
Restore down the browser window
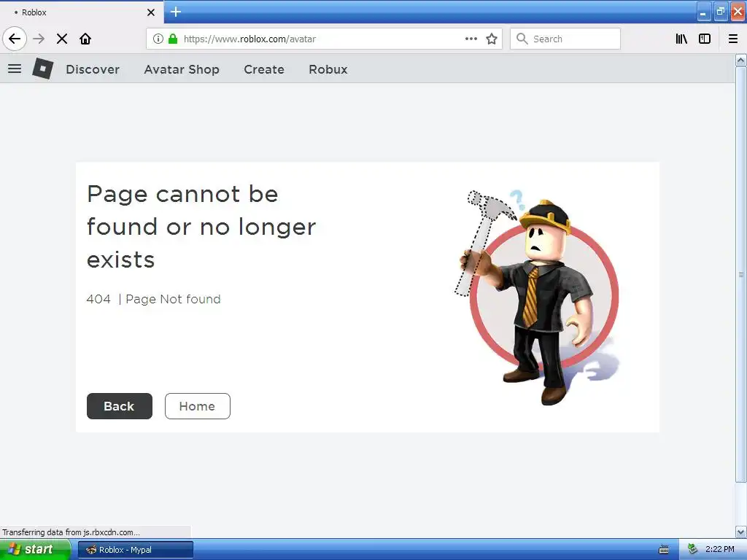point(720,12)
